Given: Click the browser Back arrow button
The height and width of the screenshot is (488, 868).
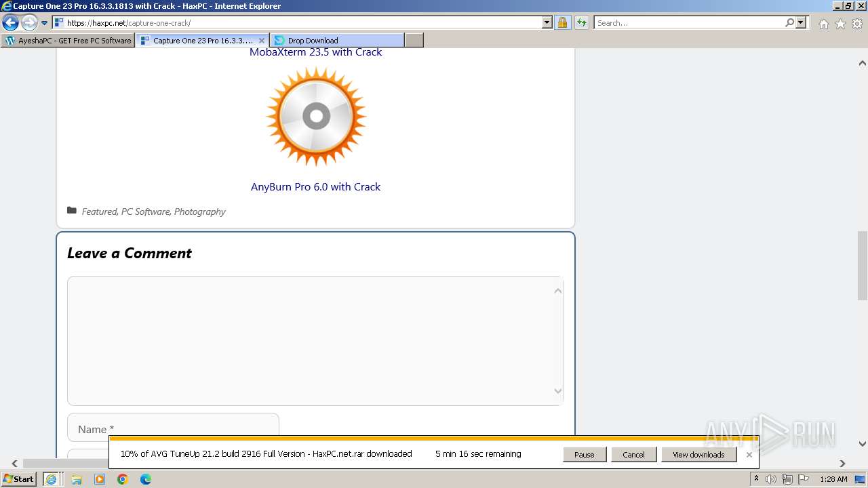Looking at the screenshot, I should 10,23.
